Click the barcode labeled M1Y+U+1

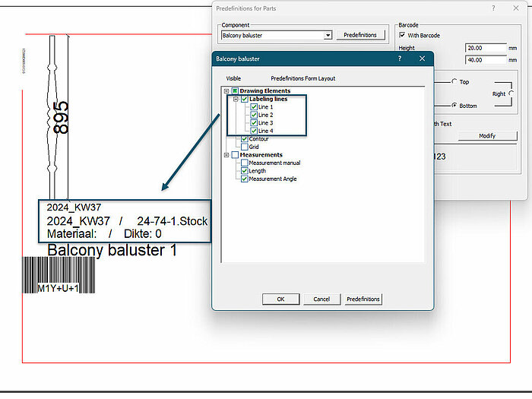(59, 275)
